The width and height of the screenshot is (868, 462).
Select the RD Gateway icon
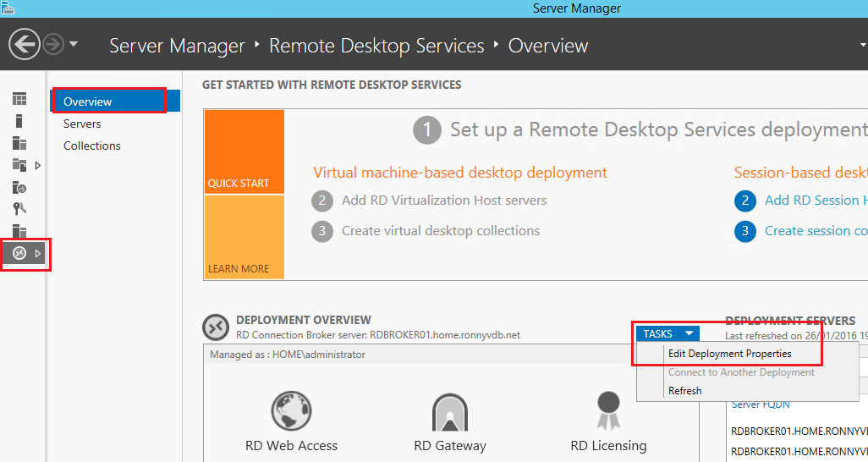449,411
